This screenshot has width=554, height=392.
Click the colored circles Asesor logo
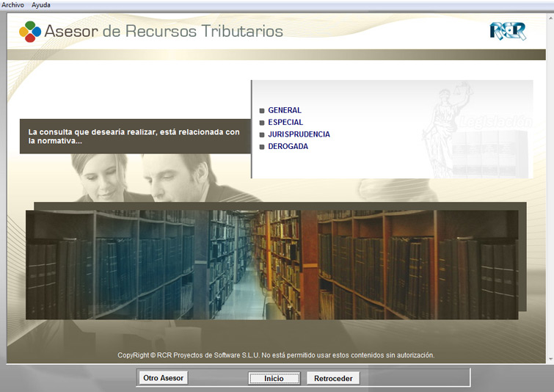(x=29, y=32)
